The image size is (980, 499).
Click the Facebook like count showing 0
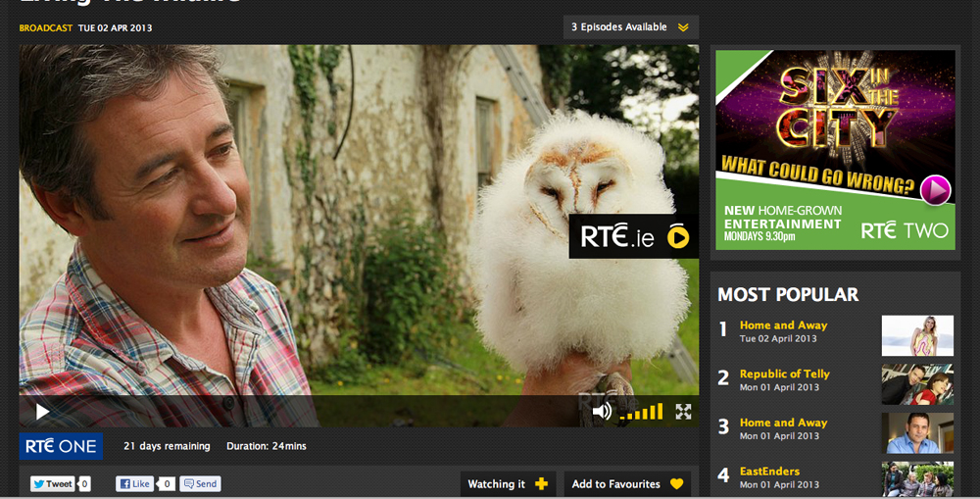pyautogui.click(x=167, y=483)
